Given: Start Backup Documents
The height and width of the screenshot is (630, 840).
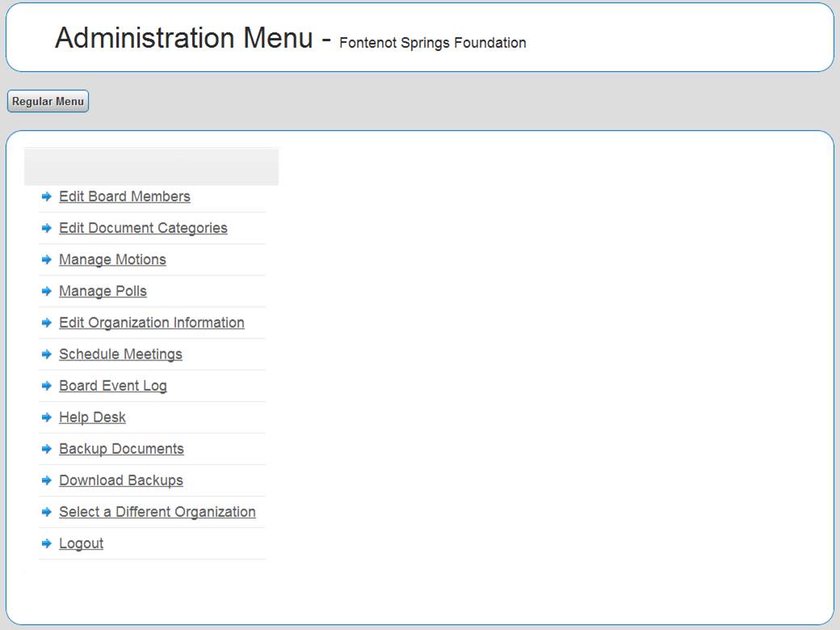Looking at the screenshot, I should coord(121,448).
